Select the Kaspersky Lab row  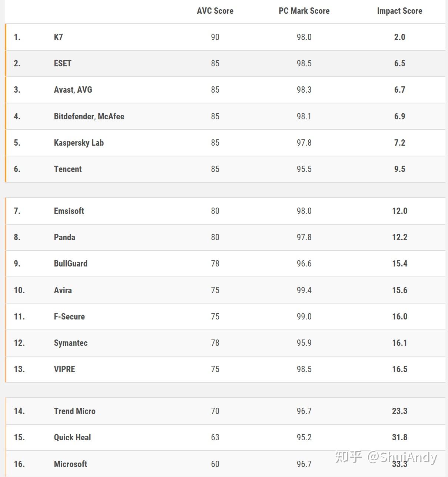coord(225,143)
